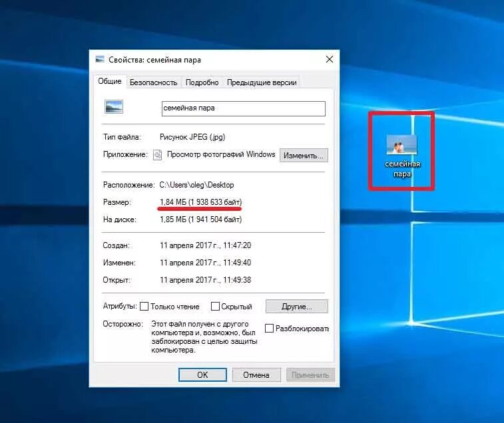Click the size value 1,84 МБ (1 938 633 байт)
The width and height of the screenshot is (504, 423).
tap(200, 202)
